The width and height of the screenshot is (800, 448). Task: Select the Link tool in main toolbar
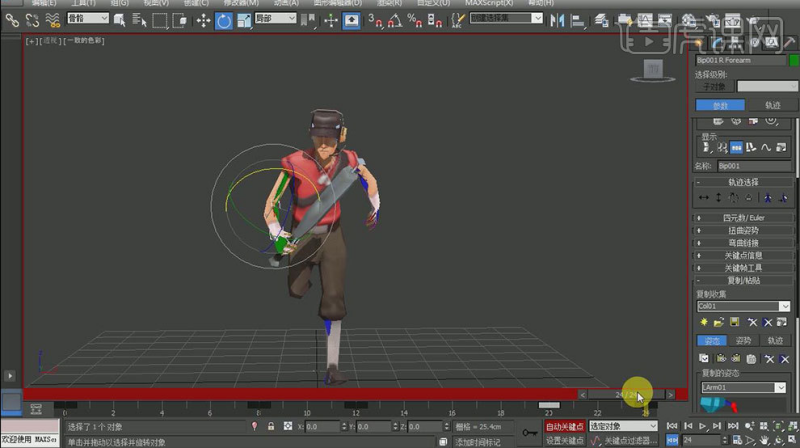(12, 20)
